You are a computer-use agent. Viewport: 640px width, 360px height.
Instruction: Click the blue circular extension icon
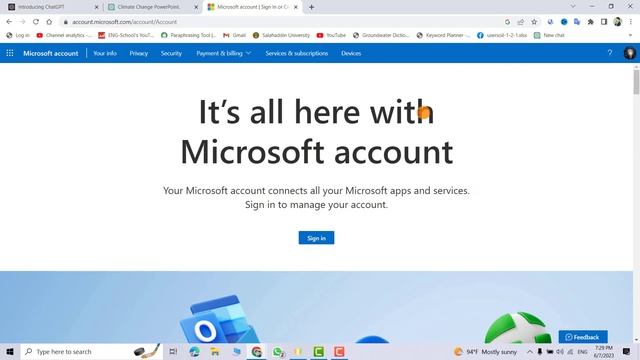(x=564, y=22)
